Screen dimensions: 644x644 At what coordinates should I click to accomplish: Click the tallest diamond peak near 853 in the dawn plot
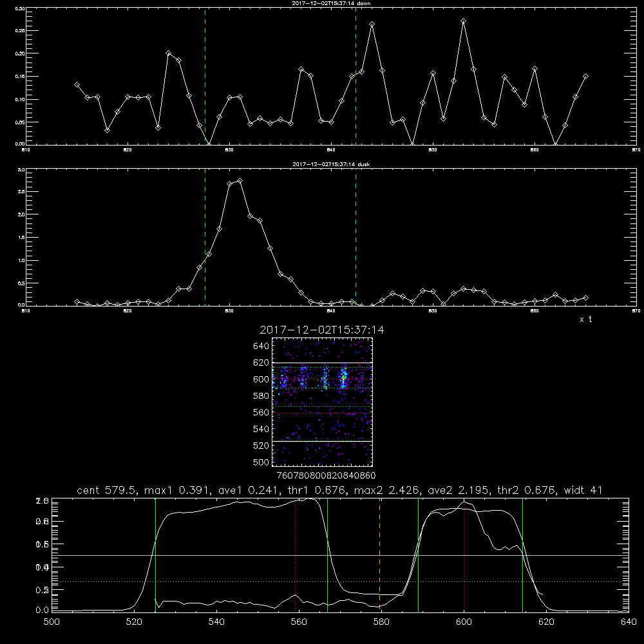463,21
